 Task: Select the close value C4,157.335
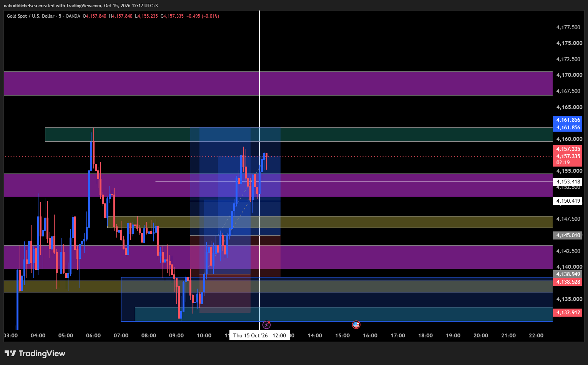point(172,16)
